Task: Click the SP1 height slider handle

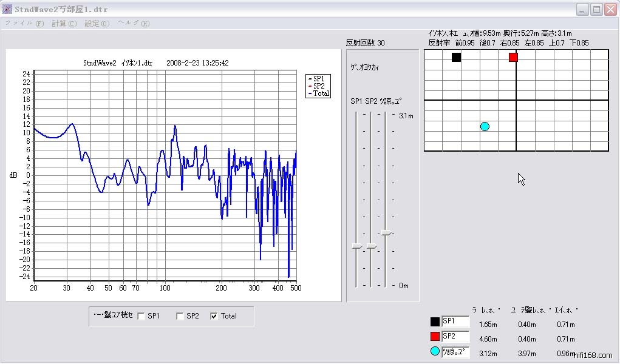Action: click(x=356, y=246)
